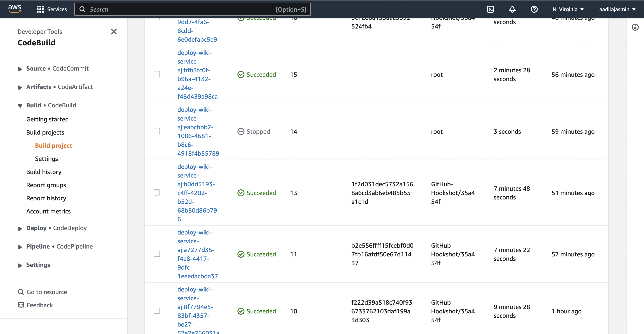644x334 pixels.
Task: Open Build history in sidebar
Action: (44, 172)
